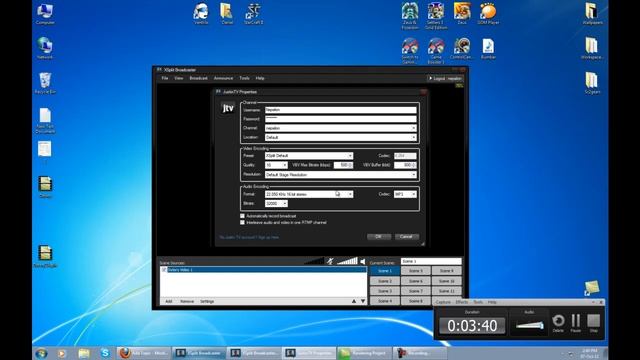Open the Zeus & Poseidon desktop shortcut

point(410,16)
